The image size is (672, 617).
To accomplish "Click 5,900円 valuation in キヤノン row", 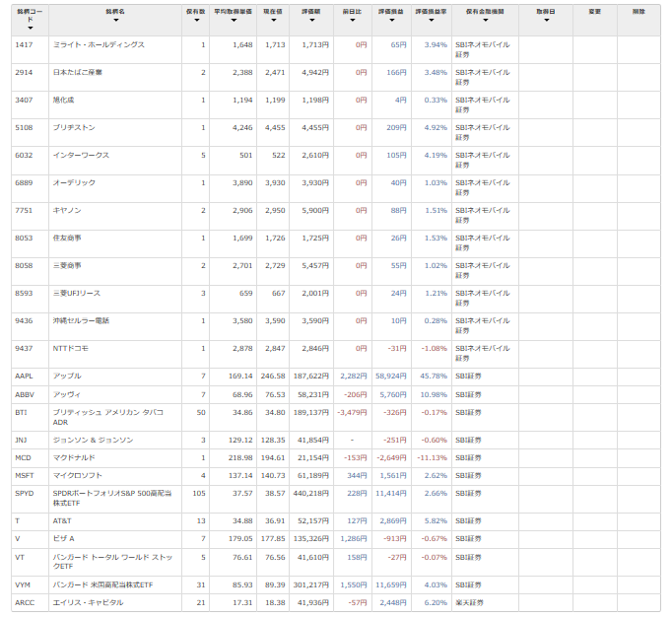I will [x=315, y=210].
